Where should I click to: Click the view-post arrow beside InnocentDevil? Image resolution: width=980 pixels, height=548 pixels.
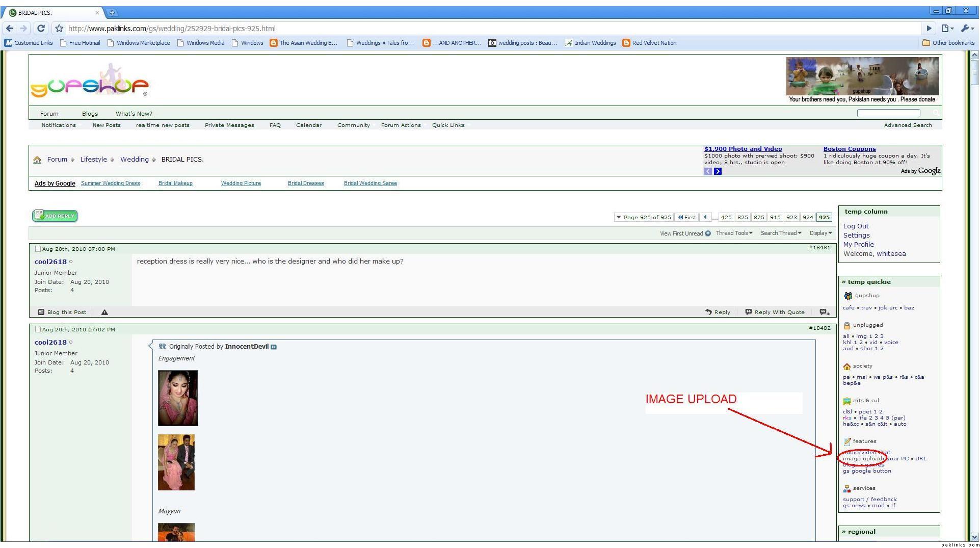[274, 347]
